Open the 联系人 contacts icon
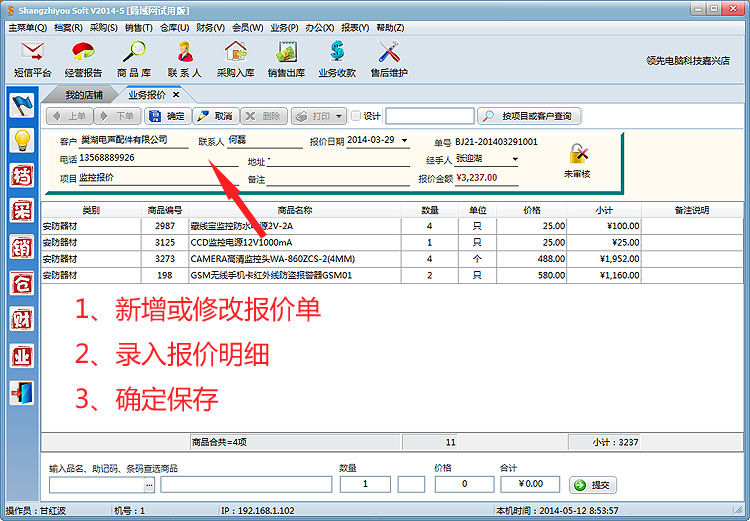 185,58
